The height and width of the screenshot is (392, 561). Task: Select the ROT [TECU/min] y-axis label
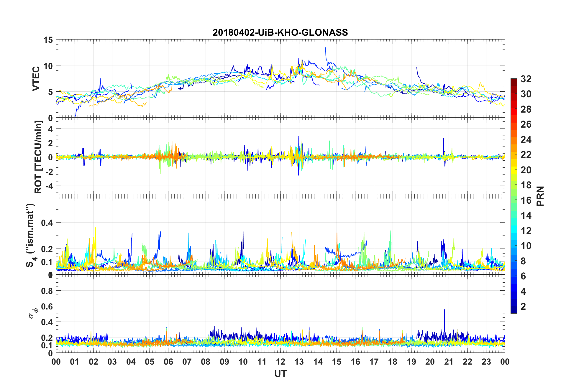38,157
